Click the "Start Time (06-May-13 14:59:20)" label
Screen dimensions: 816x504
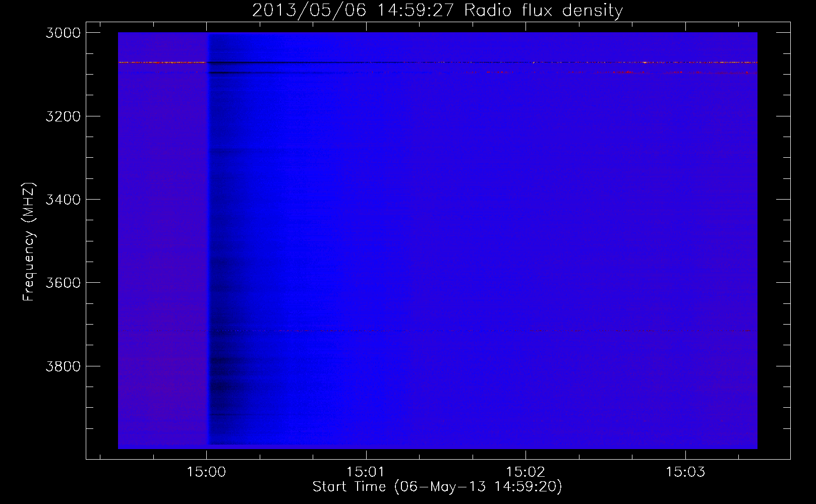point(437,487)
